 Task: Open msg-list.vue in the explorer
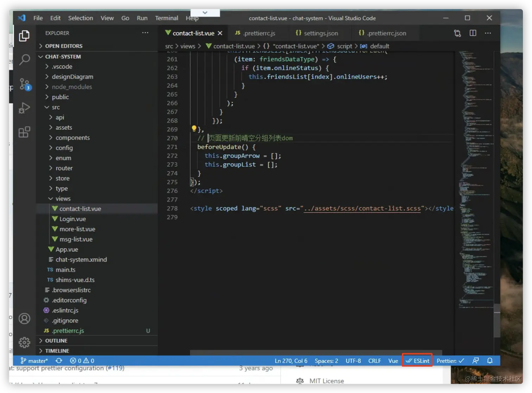click(x=97, y=239)
